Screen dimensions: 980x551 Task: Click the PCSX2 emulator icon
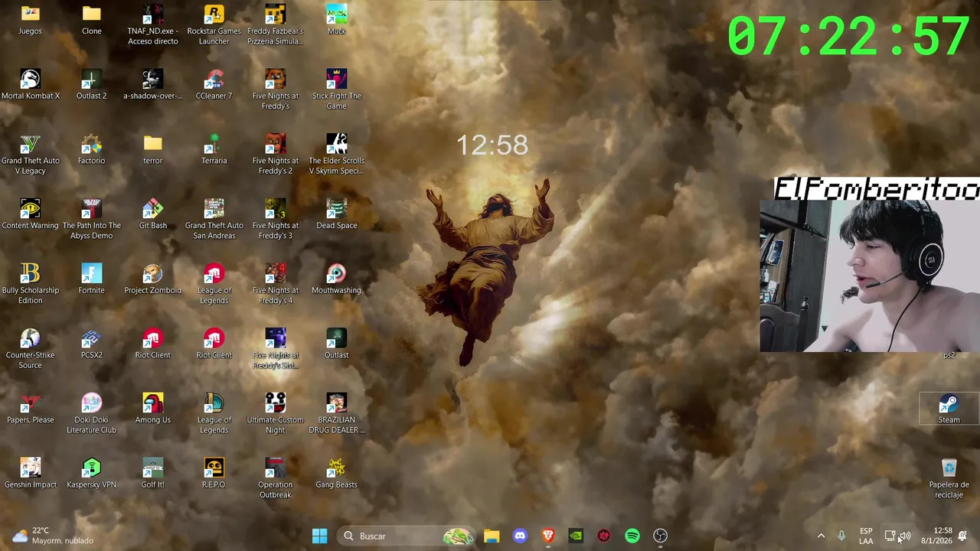pyautogui.click(x=91, y=344)
